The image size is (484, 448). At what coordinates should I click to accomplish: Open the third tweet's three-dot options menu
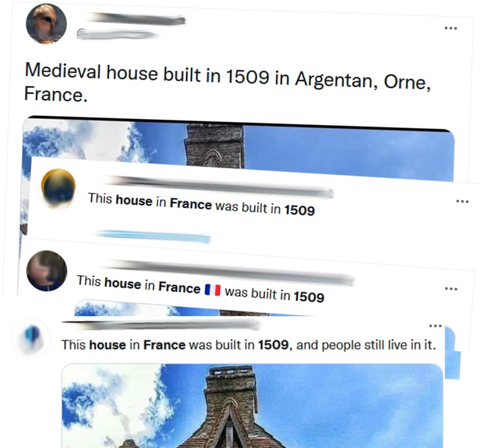(x=451, y=289)
